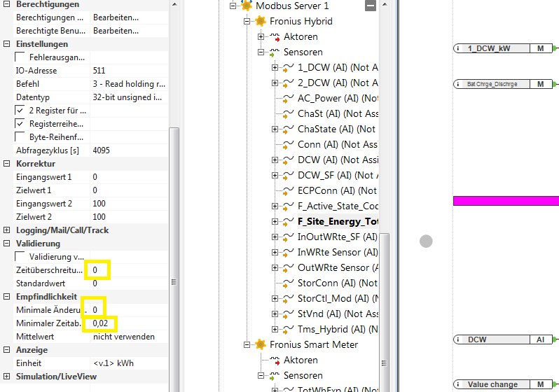This screenshot has width=559, height=392.
Task: Click the sensor icon of AC_Power
Action: 289,99
